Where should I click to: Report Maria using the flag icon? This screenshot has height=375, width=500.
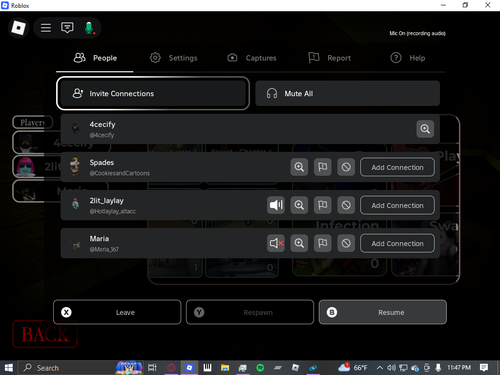pos(322,243)
